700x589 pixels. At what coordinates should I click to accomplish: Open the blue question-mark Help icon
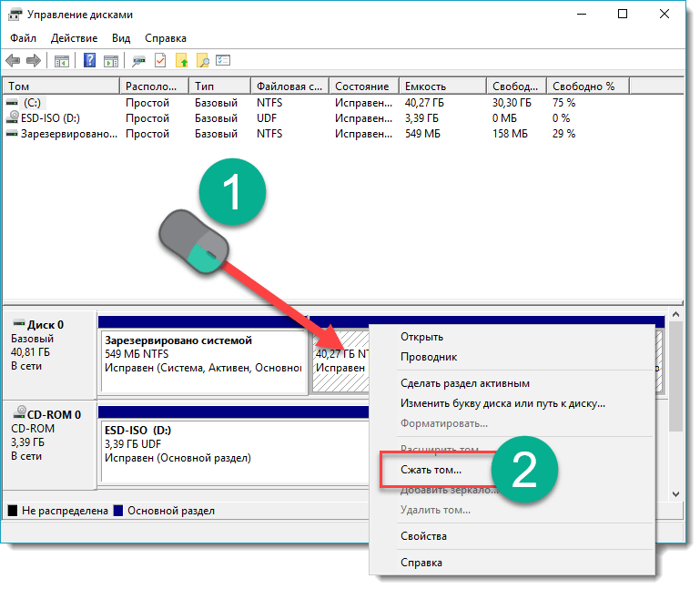(x=90, y=60)
